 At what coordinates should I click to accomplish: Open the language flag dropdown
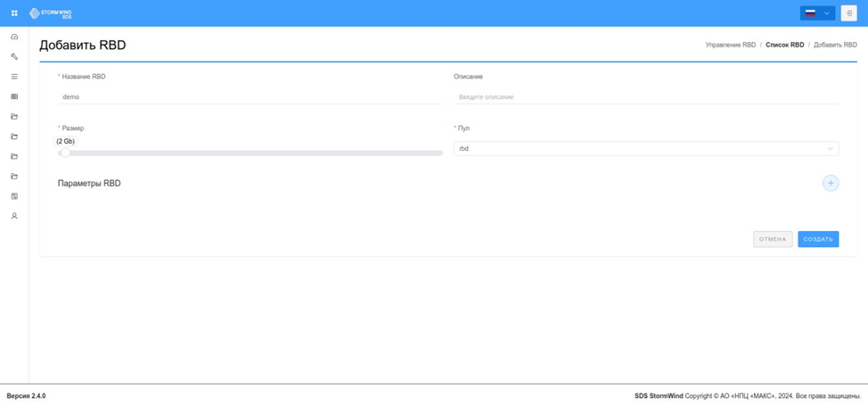pyautogui.click(x=817, y=13)
